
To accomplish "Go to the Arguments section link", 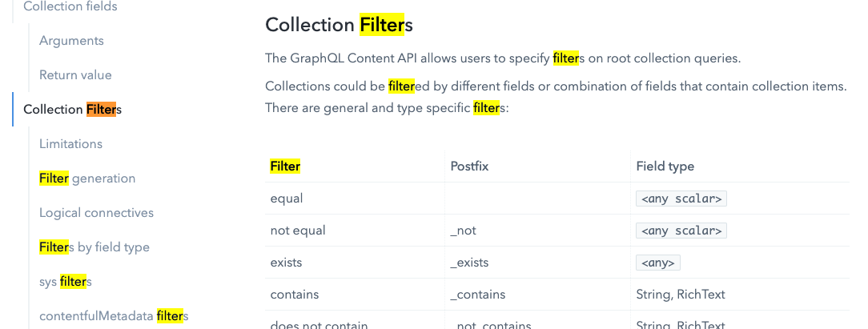I will pyautogui.click(x=71, y=41).
